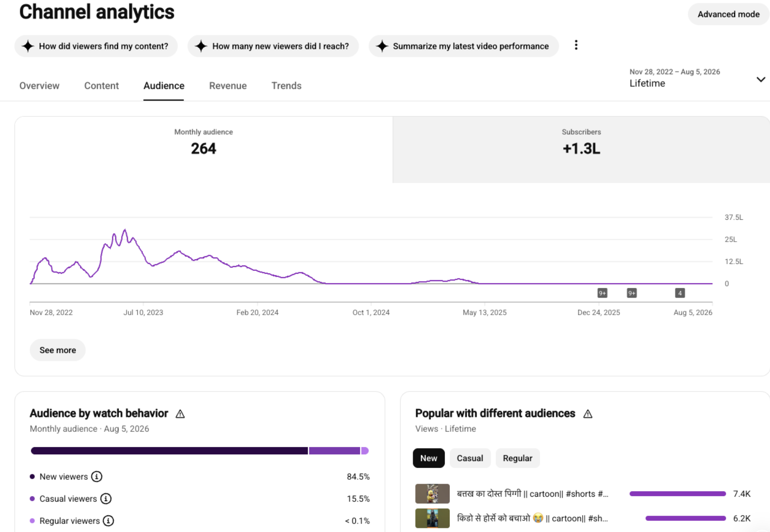Click the New viewers segment of audience bar
This screenshot has width=770, height=532.
[169, 451]
